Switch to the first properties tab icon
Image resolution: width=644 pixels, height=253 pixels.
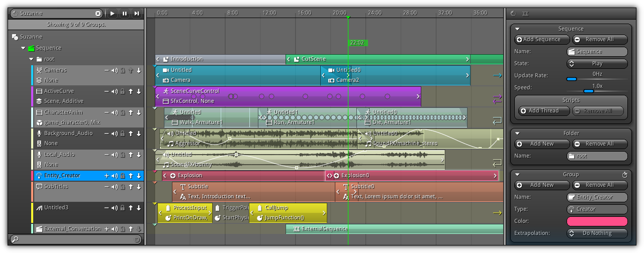[x=513, y=14]
